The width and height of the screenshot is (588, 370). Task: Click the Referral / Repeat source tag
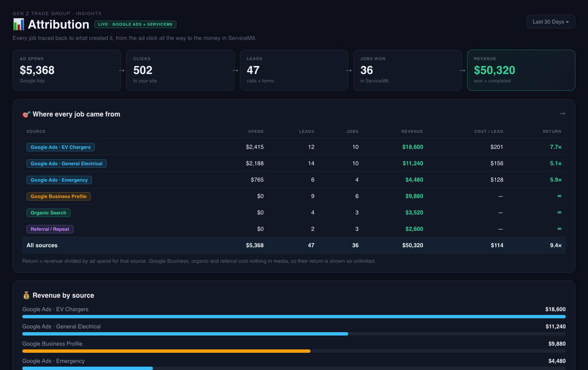tap(50, 229)
